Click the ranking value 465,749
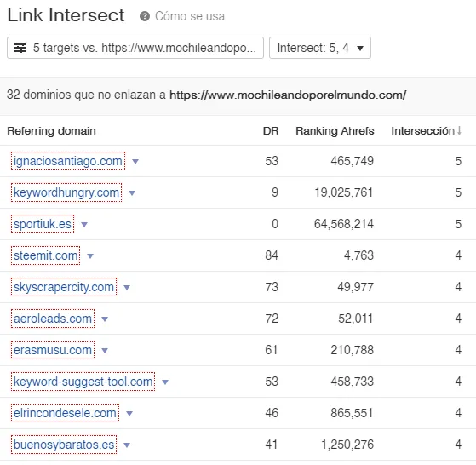This screenshot has width=476, height=465. 353,161
